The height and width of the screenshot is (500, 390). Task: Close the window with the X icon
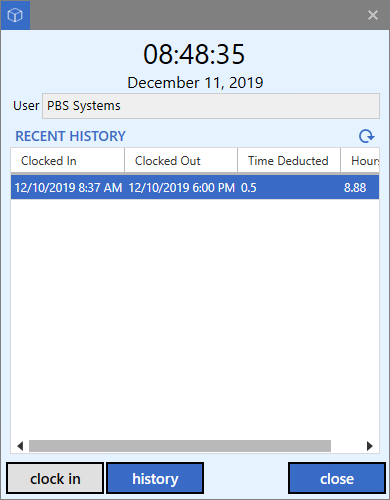click(x=373, y=15)
